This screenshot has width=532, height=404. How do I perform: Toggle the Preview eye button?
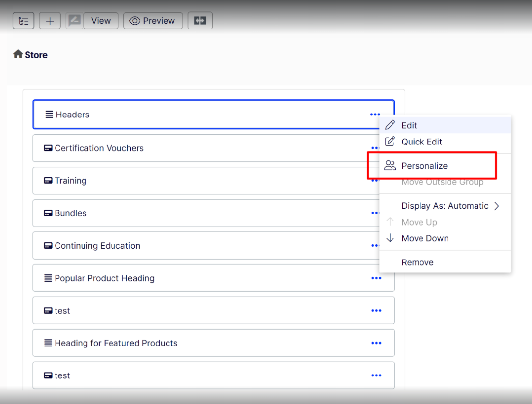[153, 21]
